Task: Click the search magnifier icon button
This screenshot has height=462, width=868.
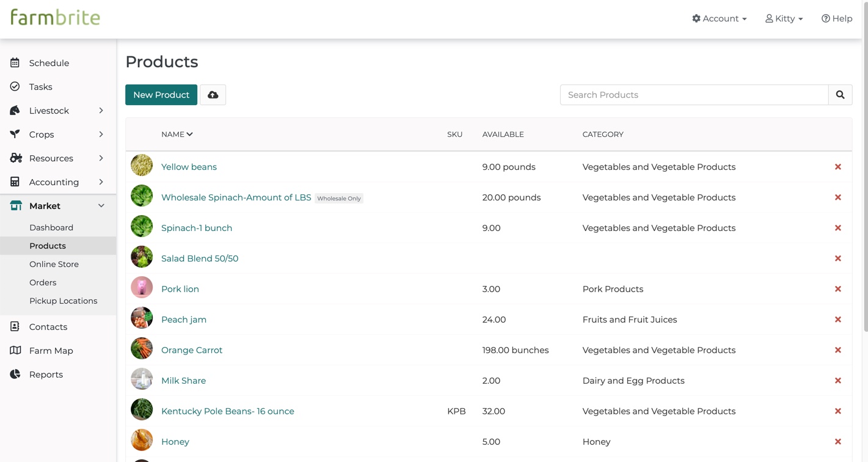Action: click(x=840, y=95)
